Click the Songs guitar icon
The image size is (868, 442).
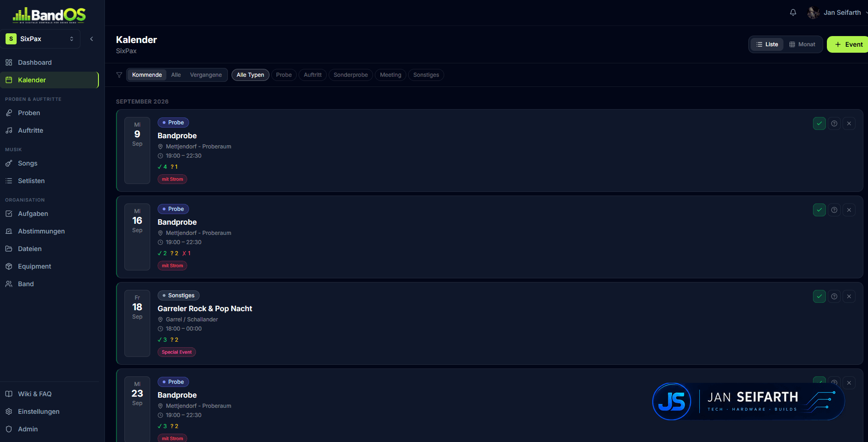(9, 163)
